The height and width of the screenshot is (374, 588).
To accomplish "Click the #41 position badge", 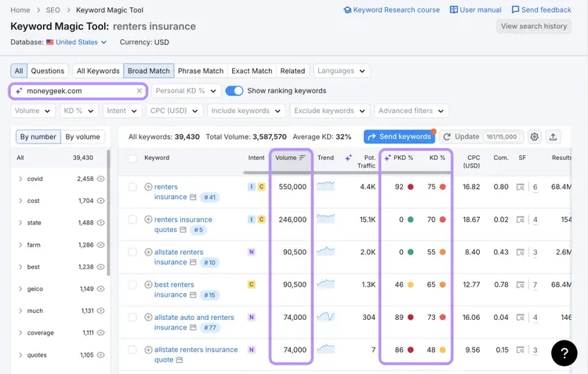I will pyautogui.click(x=209, y=198).
